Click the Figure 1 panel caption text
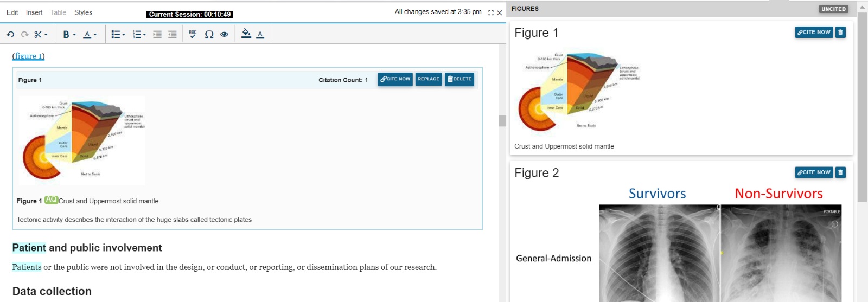 tap(564, 146)
